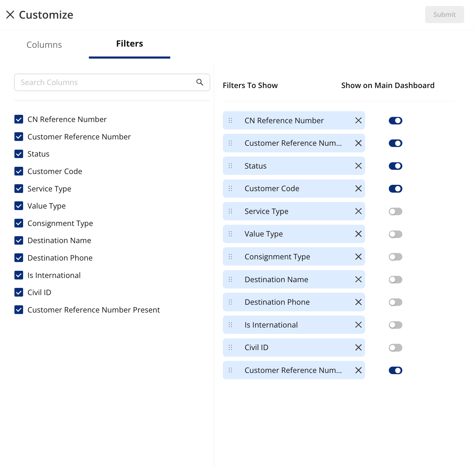Remove Service Type filter with X

pos(358,211)
